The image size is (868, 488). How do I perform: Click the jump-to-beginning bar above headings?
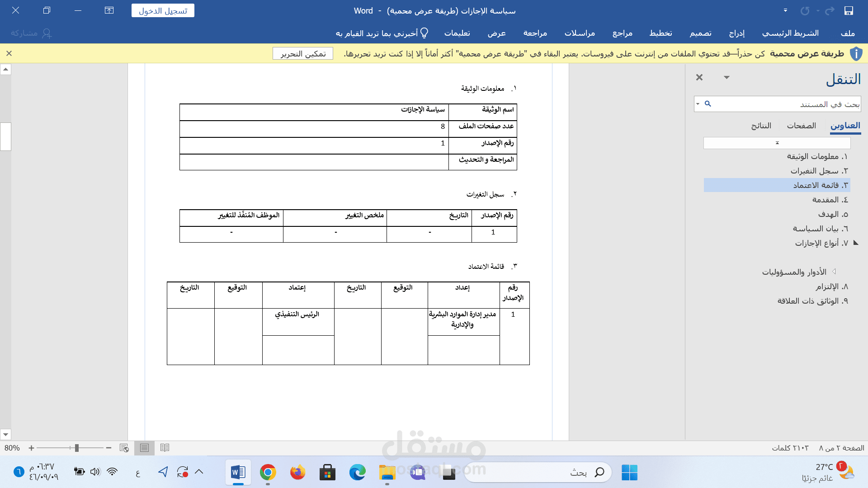point(777,143)
